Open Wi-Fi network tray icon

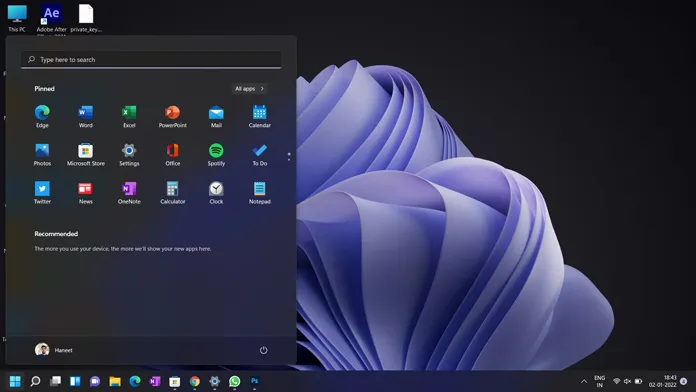tap(617, 381)
